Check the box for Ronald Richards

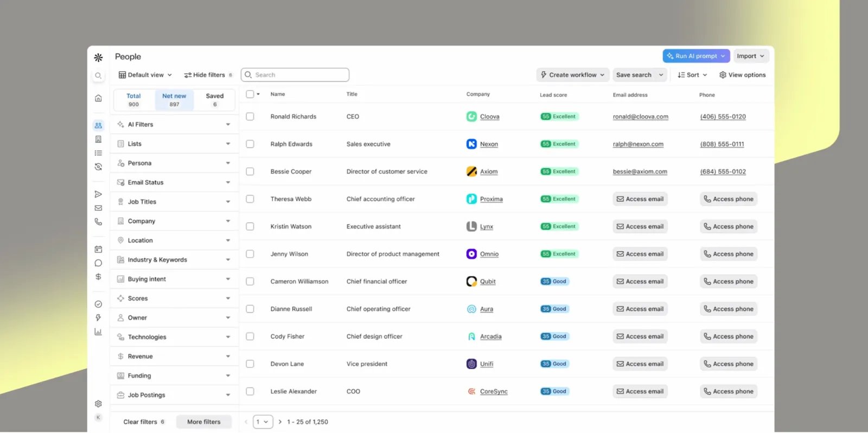point(250,117)
